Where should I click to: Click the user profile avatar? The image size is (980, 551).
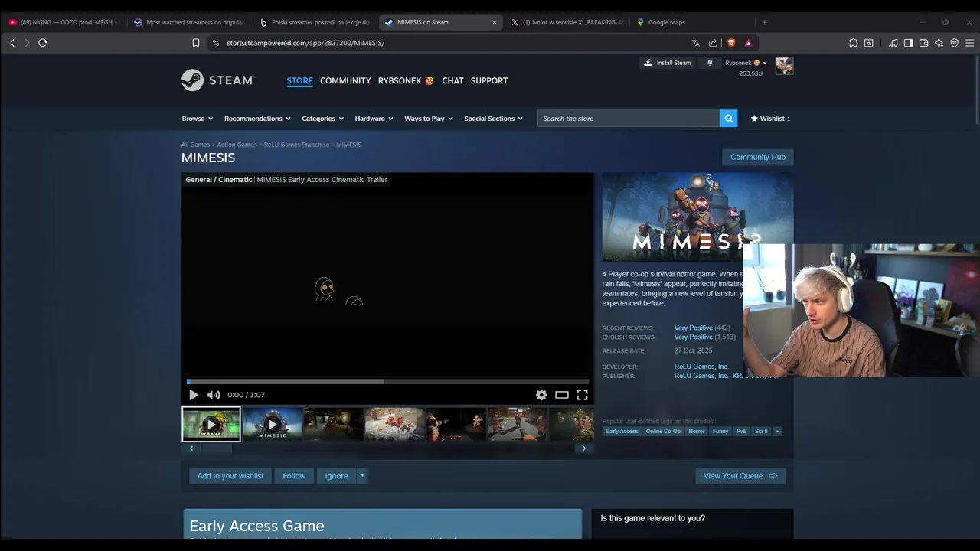coord(784,66)
